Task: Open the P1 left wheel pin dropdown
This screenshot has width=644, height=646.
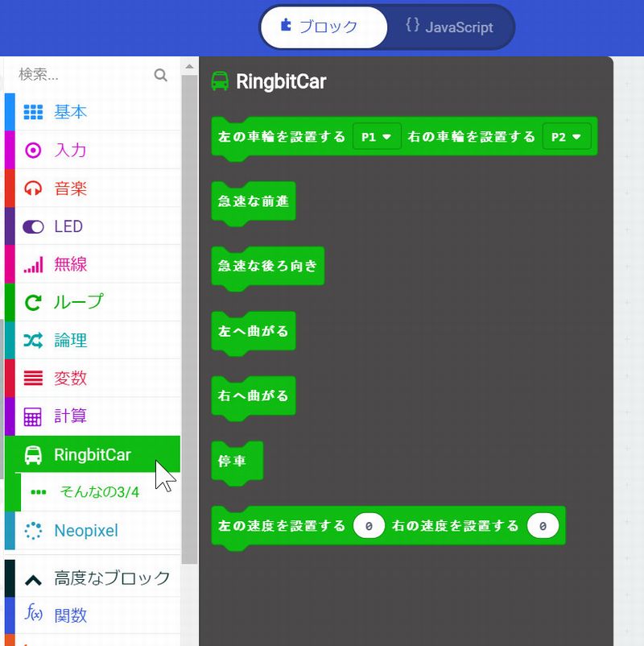Action: click(x=377, y=137)
